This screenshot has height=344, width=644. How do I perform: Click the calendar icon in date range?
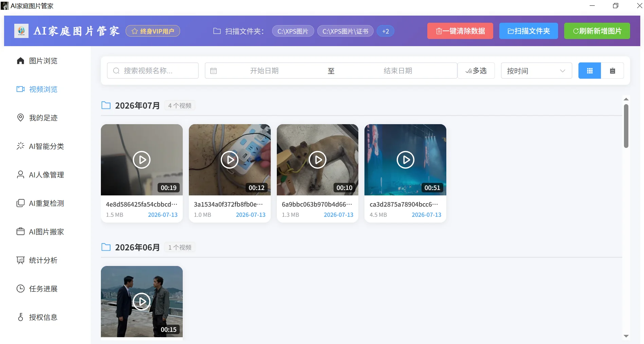click(x=213, y=71)
